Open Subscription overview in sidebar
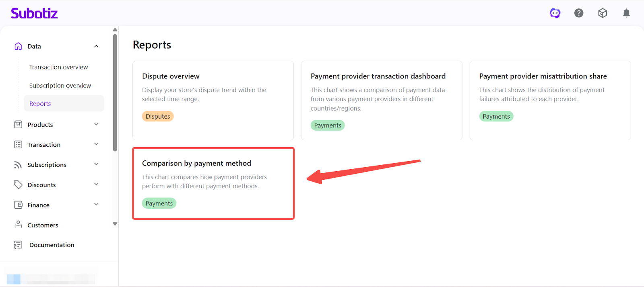Viewport: 644px width, 287px height. [x=60, y=86]
